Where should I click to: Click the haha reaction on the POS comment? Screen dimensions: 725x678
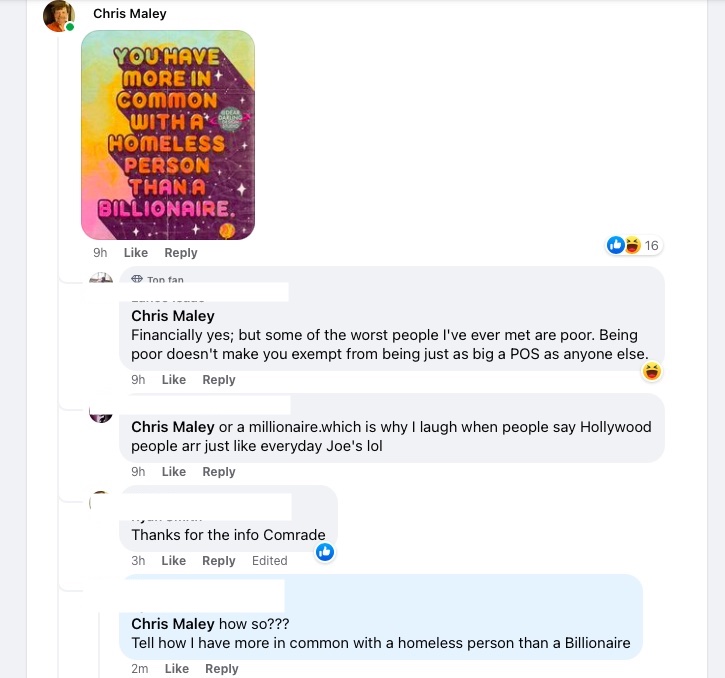(x=652, y=372)
